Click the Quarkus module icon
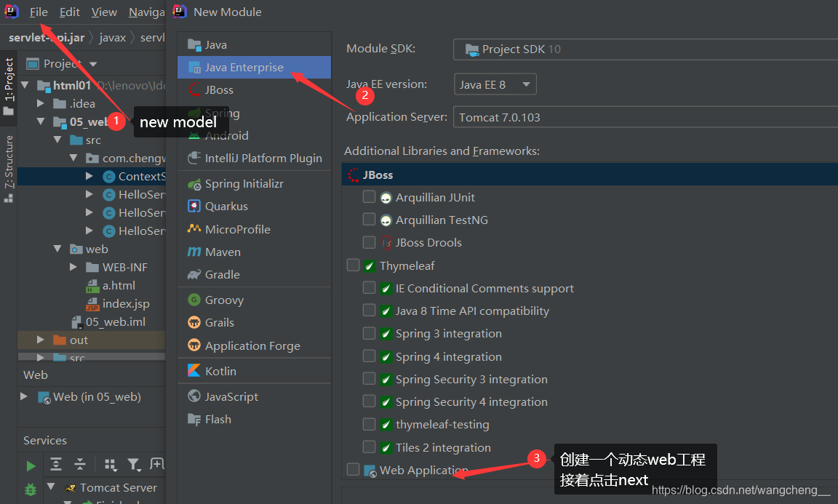838x504 pixels. (194, 207)
